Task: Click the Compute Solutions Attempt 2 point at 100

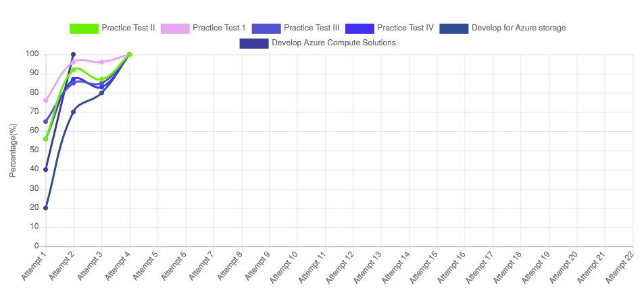Action: pos(74,54)
